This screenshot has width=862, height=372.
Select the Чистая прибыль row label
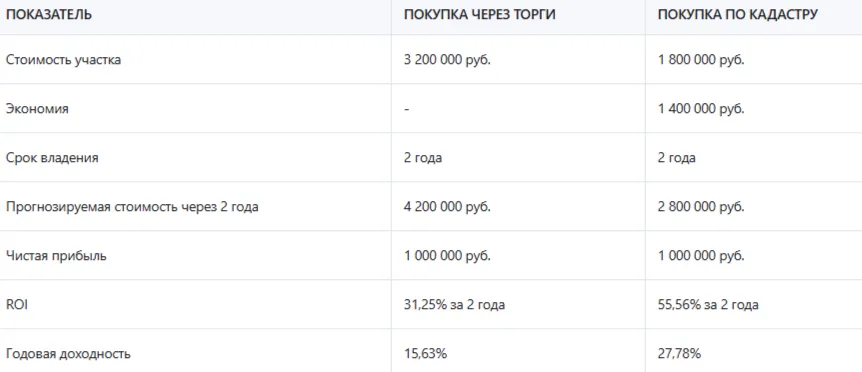point(57,256)
